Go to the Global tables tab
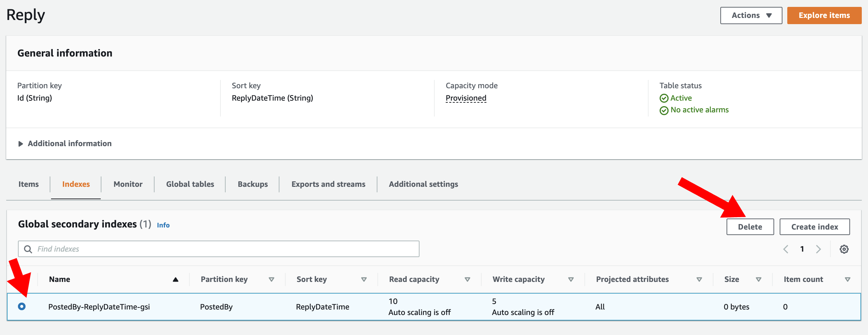This screenshot has height=335, width=868. point(190,184)
